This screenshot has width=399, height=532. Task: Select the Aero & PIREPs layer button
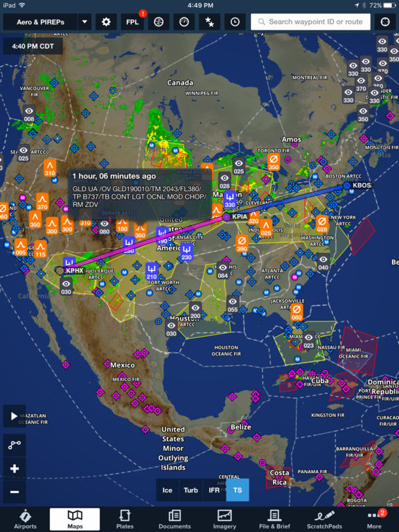[x=40, y=22]
